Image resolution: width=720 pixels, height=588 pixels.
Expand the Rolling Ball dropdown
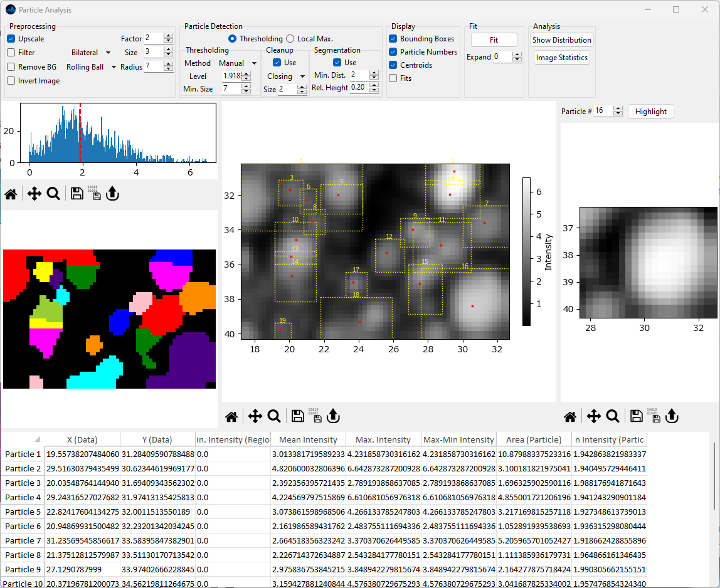pos(92,67)
